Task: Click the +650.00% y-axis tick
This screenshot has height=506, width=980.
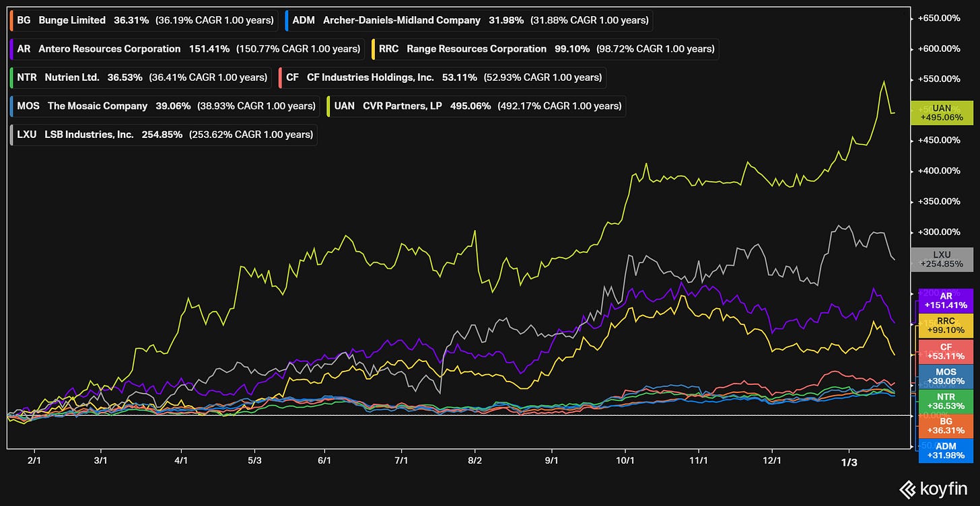Action: [x=939, y=18]
